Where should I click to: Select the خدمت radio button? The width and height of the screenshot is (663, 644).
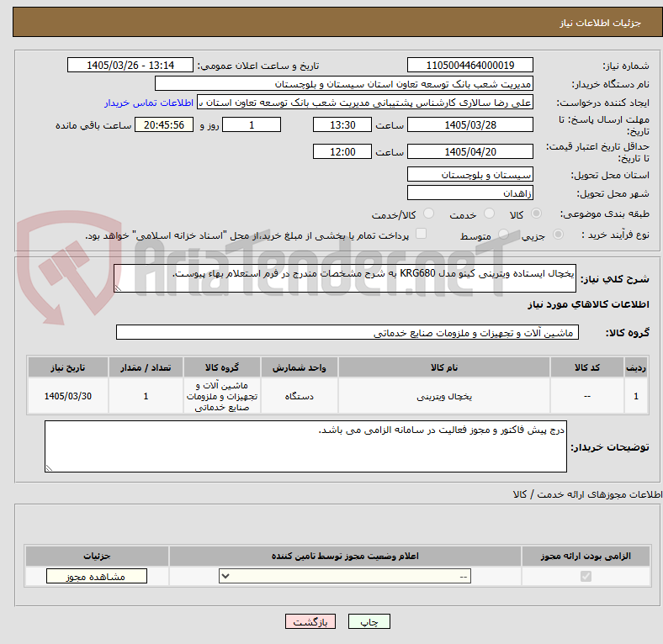click(489, 214)
